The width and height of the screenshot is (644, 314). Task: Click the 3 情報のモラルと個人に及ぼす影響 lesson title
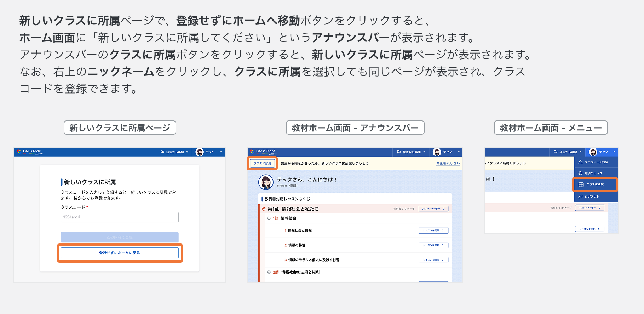[x=312, y=260]
